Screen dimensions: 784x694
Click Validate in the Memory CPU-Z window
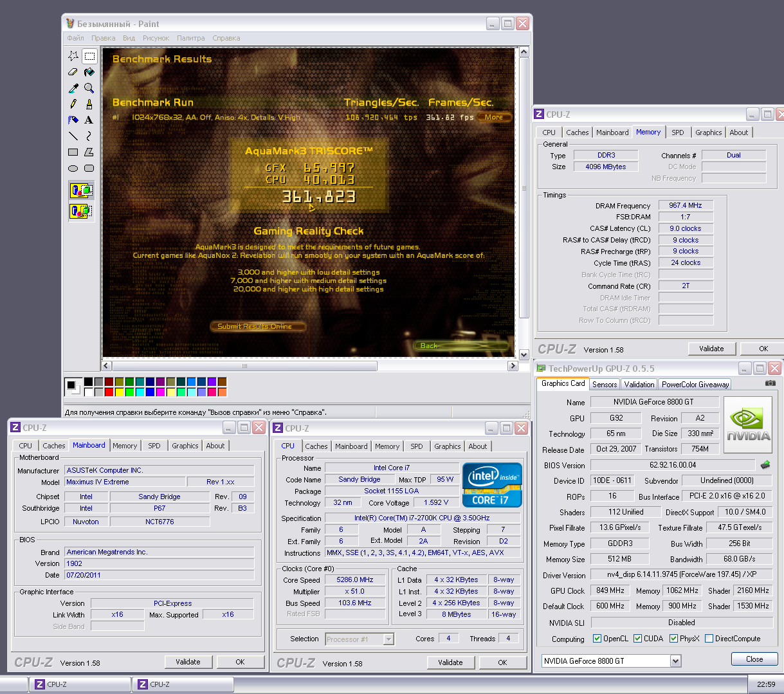tap(711, 349)
